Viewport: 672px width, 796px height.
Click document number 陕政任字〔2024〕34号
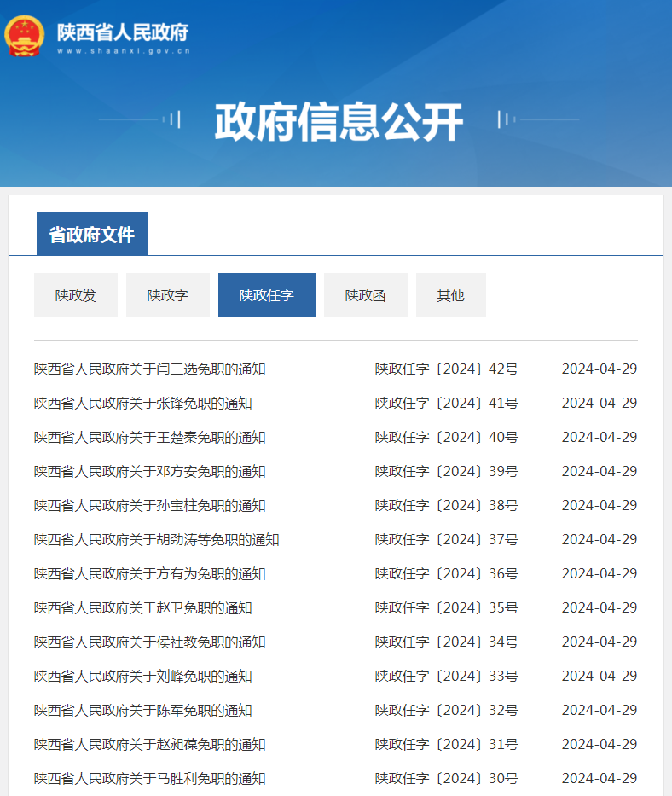pyautogui.click(x=447, y=642)
